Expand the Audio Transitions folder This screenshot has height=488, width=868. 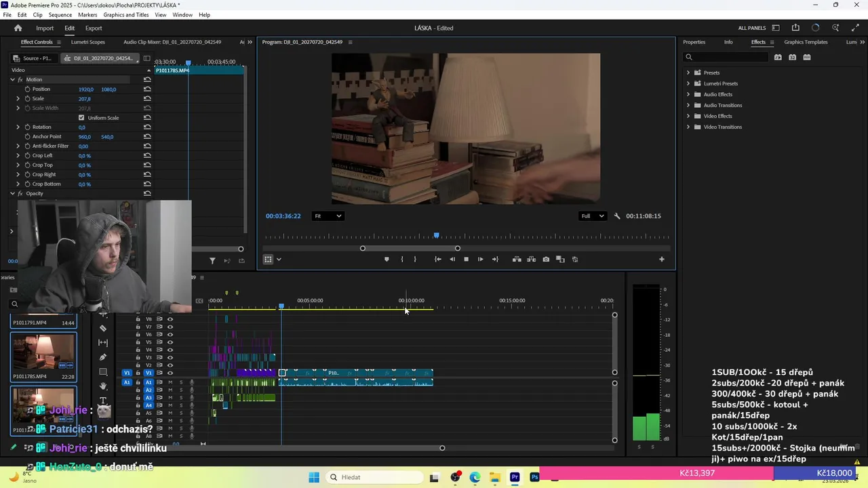click(x=688, y=105)
